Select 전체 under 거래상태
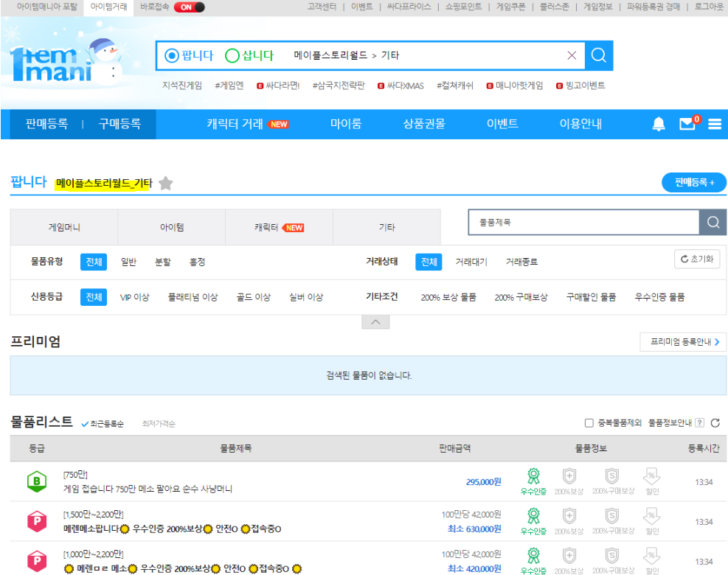The height and width of the screenshot is (575, 728). pyautogui.click(x=429, y=262)
